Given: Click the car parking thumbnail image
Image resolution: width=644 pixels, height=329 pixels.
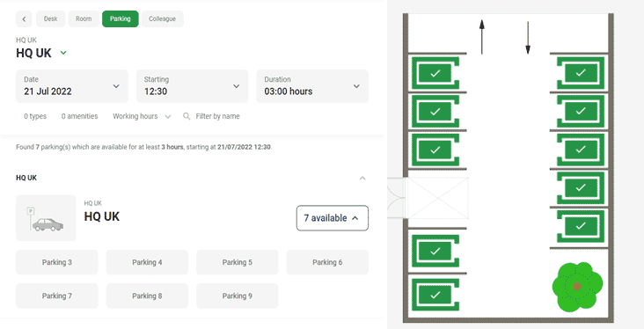Looking at the screenshot, I should pos(46,217).
